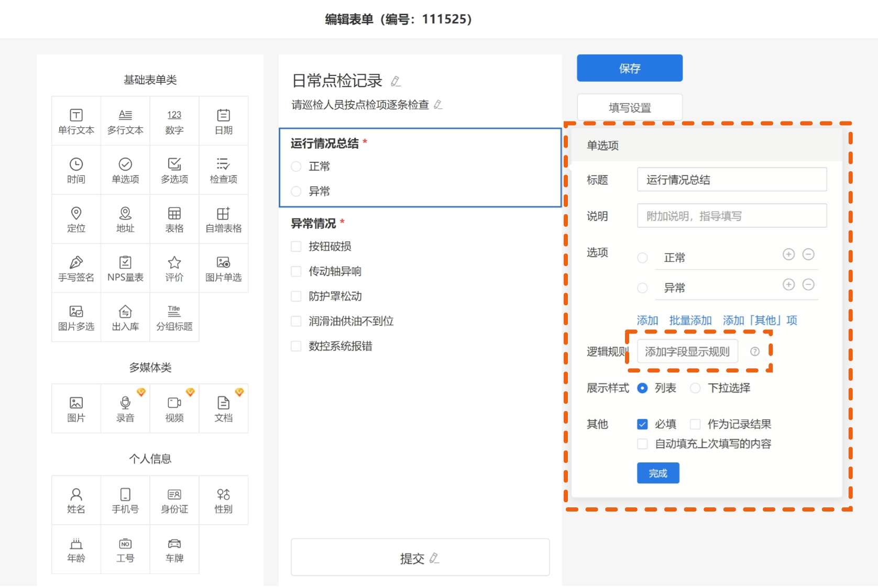Add the 录音 audio recording component

pos(125,408)
